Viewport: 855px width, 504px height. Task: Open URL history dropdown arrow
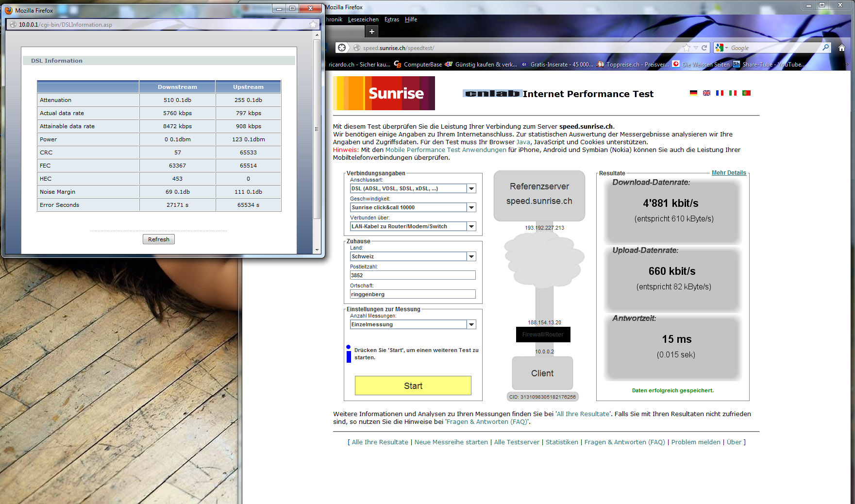tap(696, 48)
